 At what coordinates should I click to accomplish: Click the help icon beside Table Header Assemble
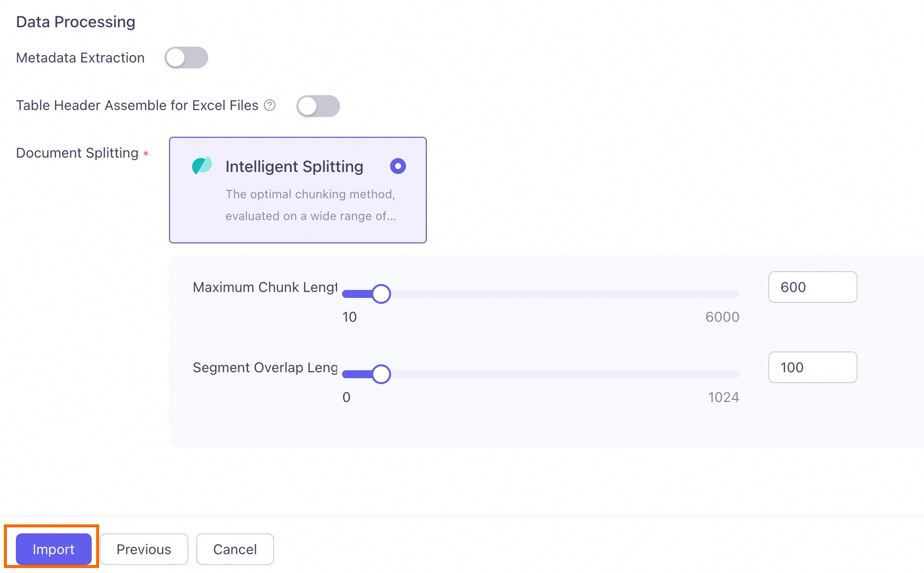(270, 105)
